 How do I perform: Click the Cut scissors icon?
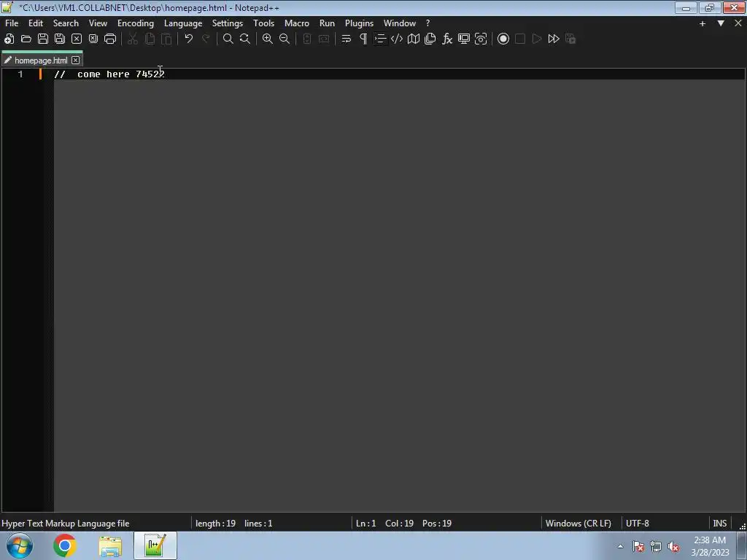(x=133, y=39)
